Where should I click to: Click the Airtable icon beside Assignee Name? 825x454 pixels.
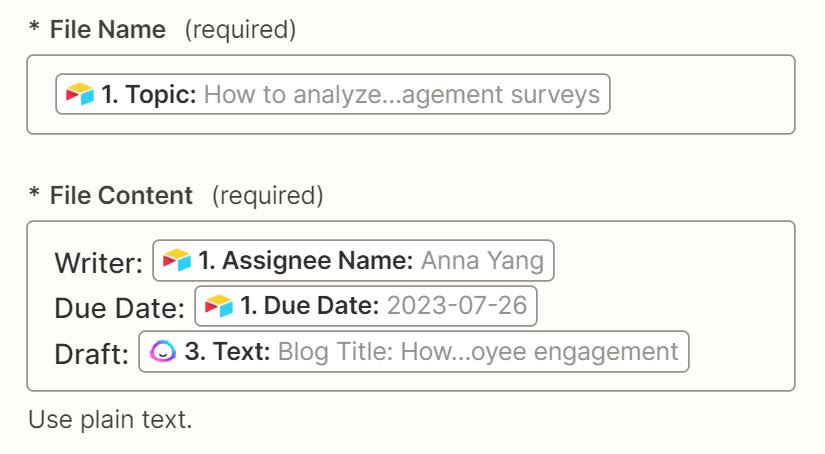[176, 261]
